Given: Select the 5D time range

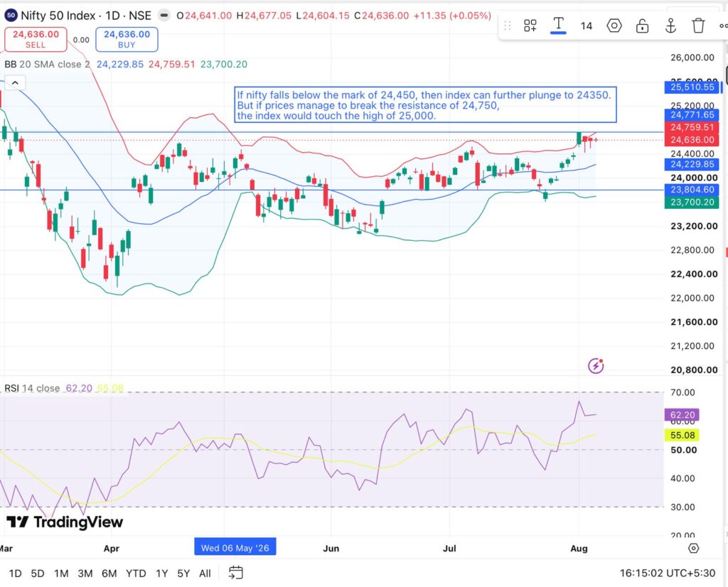Looking at the screenshot, I should (38, 573).
